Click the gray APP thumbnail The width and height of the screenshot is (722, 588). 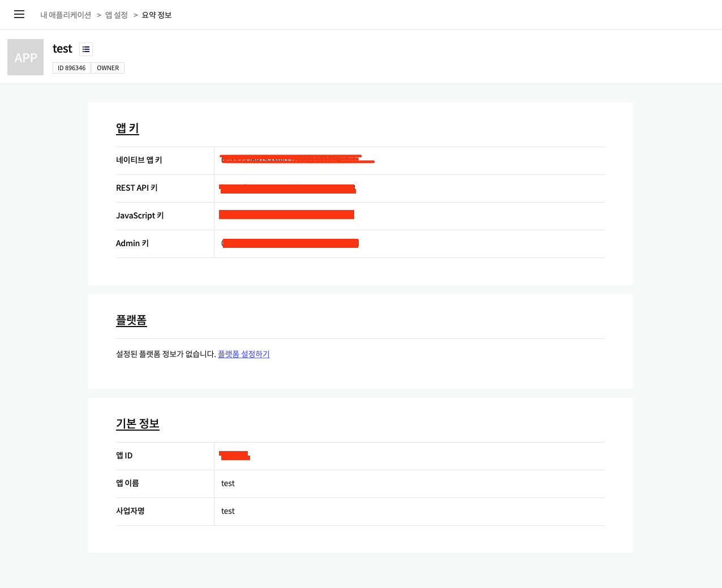pos(25,57)
